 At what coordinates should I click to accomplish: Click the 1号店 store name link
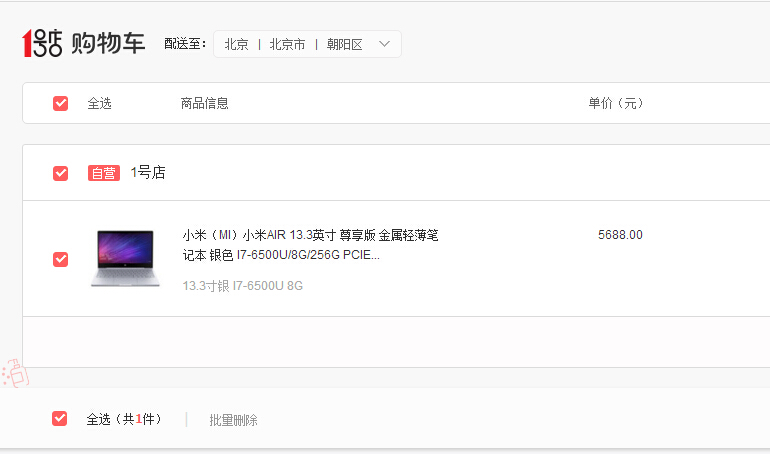tap(148, 173)
